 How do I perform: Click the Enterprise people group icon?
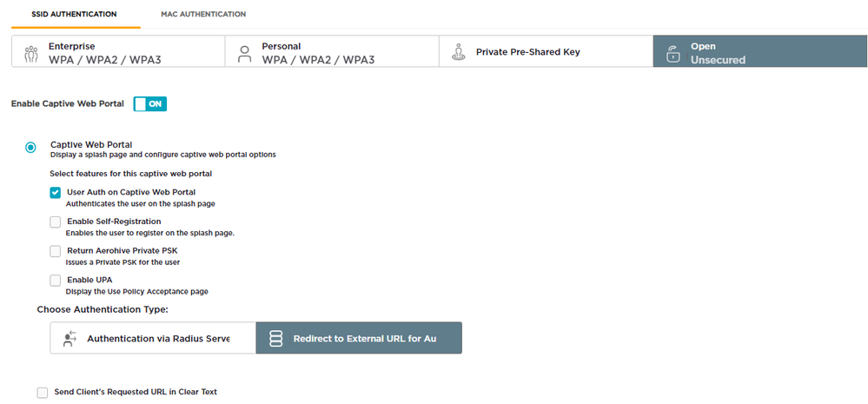click(31, 52)
